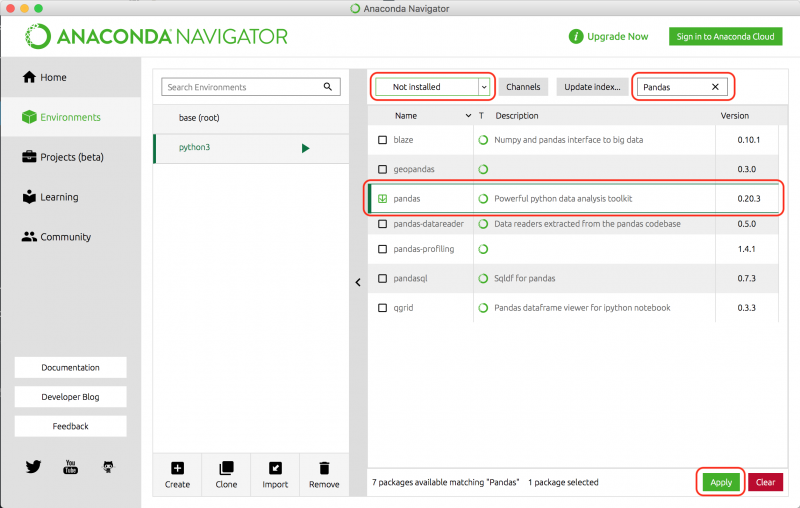This screenshot has height=508, width=800.
Task: Click the pandasql type circle icon
Action: [483, 278]
